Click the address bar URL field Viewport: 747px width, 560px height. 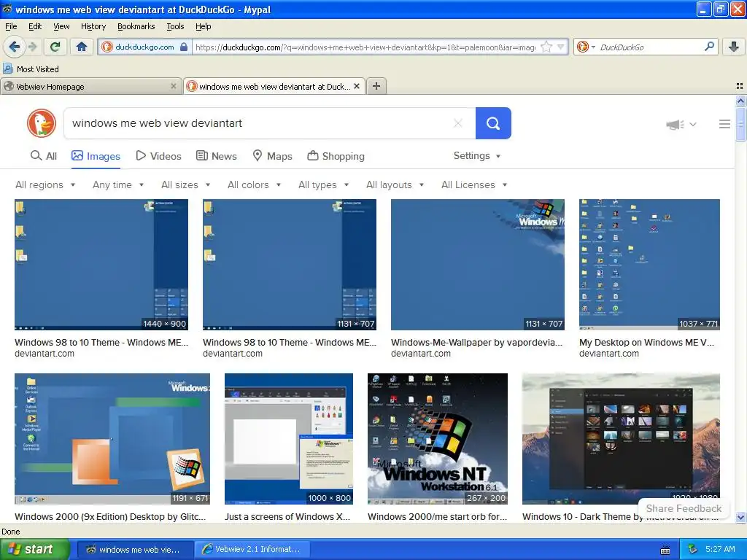tap(365, 47)
